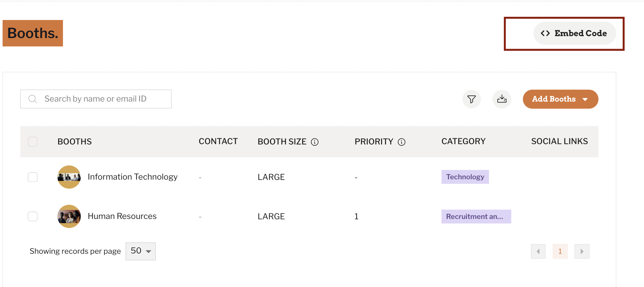Check the Information Technology row checkbox
644x287 pixels.
pyautogui.click(x=33, y=177)
